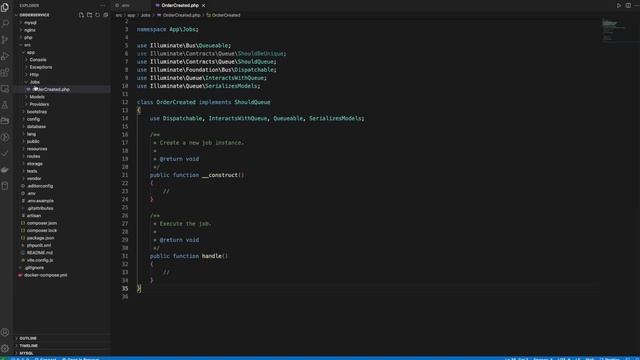Expand the Console folder

coord(38,60)
